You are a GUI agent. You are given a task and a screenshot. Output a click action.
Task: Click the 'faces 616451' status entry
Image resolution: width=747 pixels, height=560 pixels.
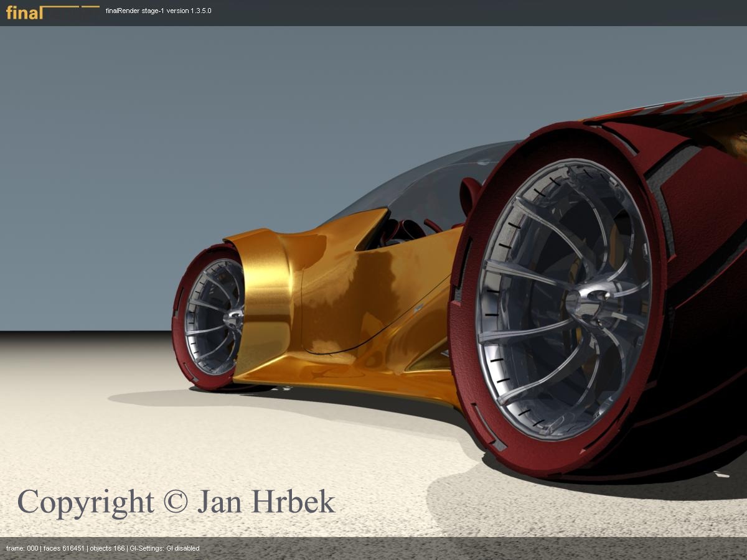click(63, 548)
